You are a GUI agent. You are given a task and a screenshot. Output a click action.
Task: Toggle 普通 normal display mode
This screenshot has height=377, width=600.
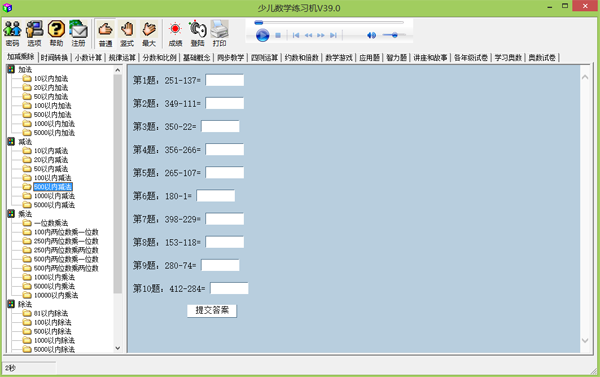(106, 33)
